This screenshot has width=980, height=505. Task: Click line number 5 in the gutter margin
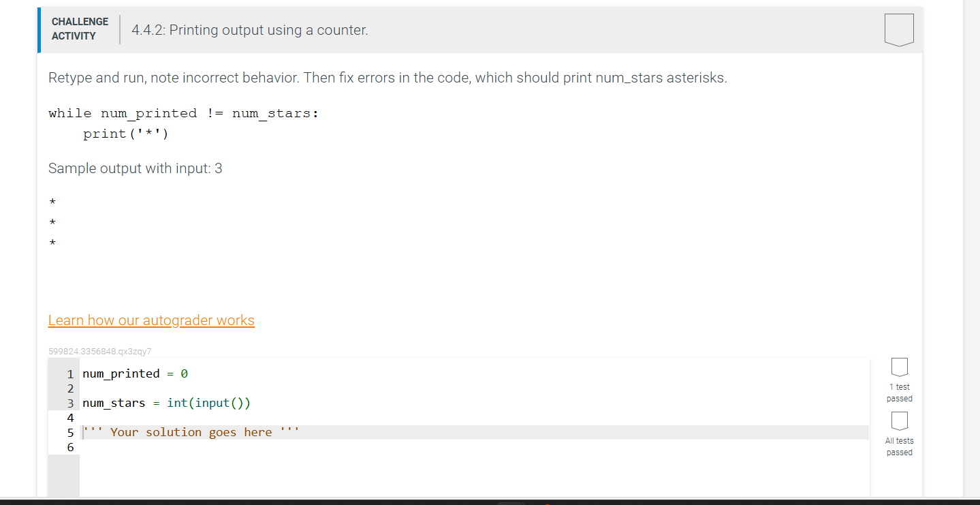pos(70,432)
